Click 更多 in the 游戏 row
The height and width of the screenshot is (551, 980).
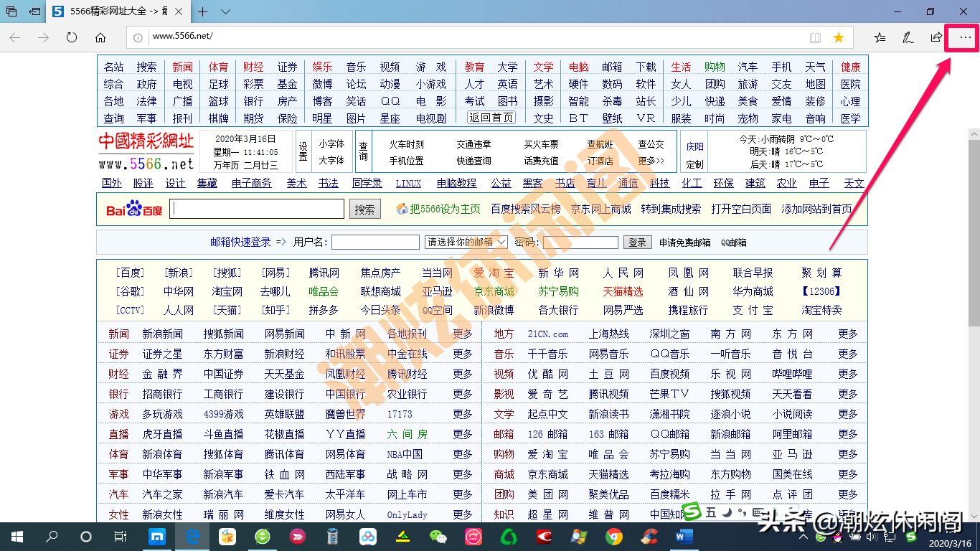(463, 414)
